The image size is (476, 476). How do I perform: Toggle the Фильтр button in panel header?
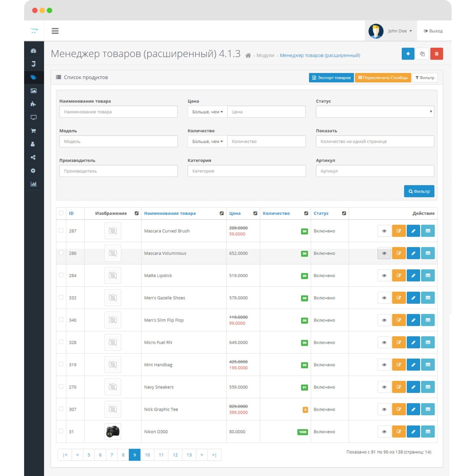coord(425,78)
